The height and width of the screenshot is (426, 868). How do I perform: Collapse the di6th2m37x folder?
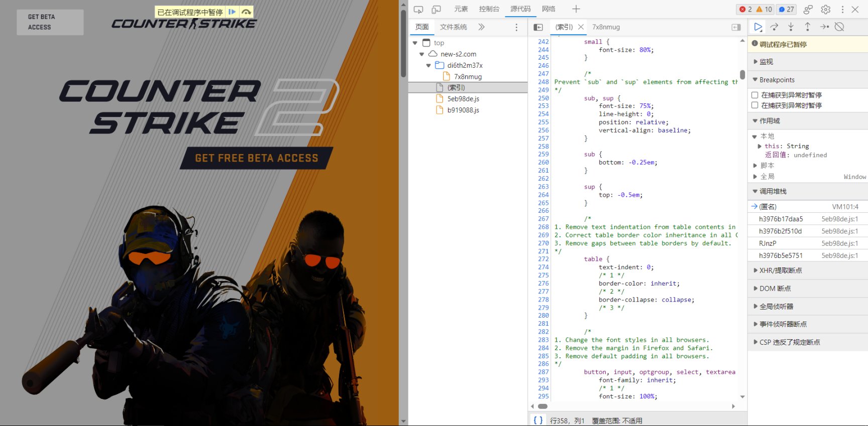pos(428,65)
